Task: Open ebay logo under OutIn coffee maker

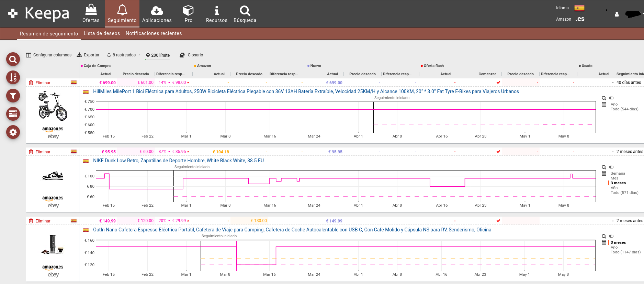Action: 53,275
